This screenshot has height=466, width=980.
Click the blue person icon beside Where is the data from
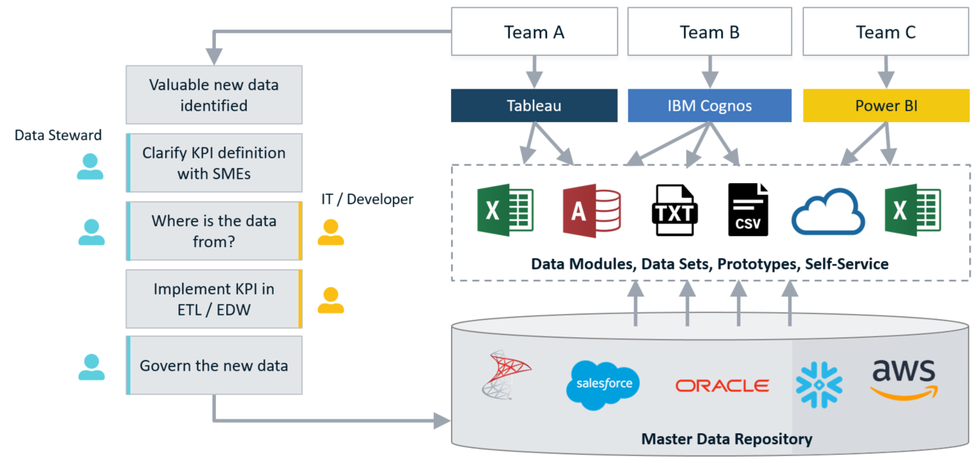(92, 232)
